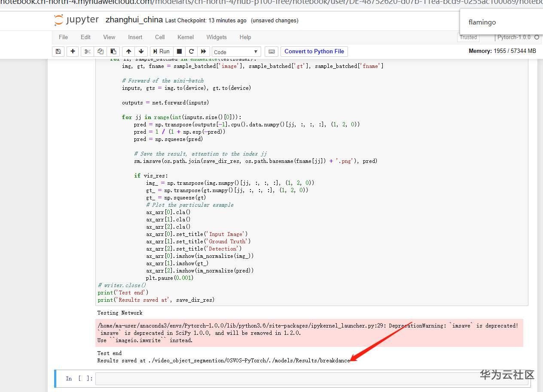Paste cells below
The image size is (543, 392).
(113, 52)
